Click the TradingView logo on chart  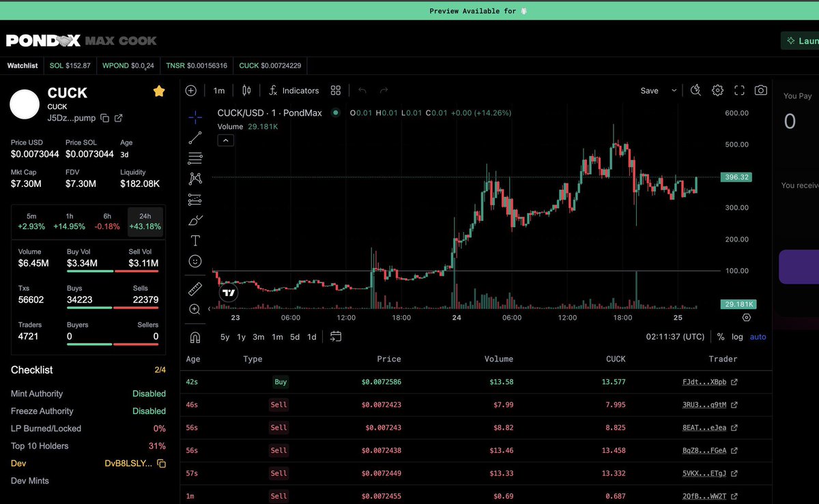coord(229,293)
